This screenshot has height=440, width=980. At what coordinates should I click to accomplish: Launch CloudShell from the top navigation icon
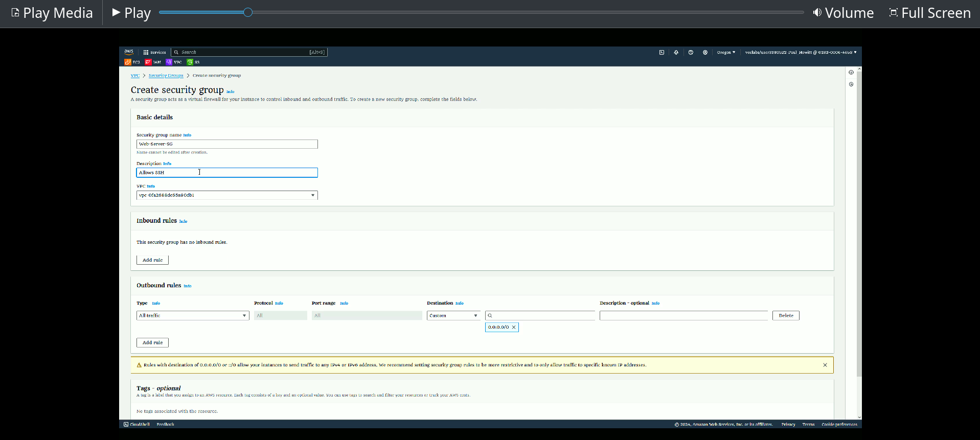[662, 52]
